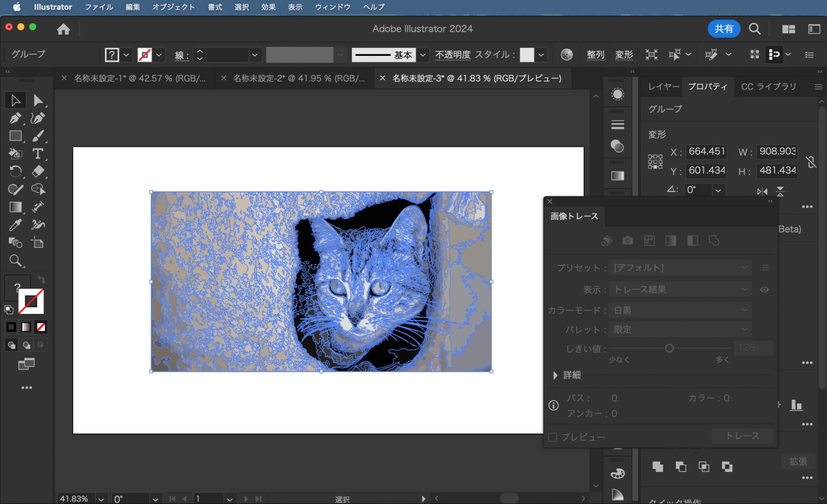
Task: Click on 名称未設定-1 tab
Action: coord(140,78)
